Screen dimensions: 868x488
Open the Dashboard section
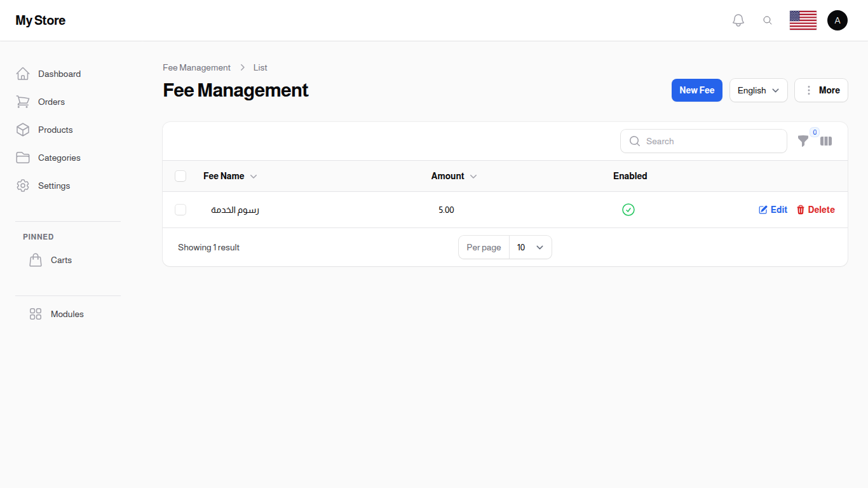[59, 74]
